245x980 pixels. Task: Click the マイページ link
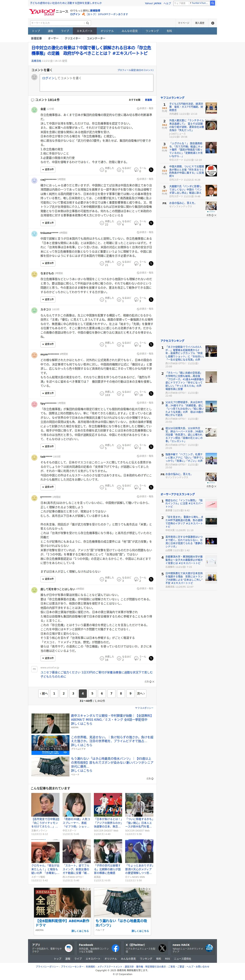[x=183, y=23]
